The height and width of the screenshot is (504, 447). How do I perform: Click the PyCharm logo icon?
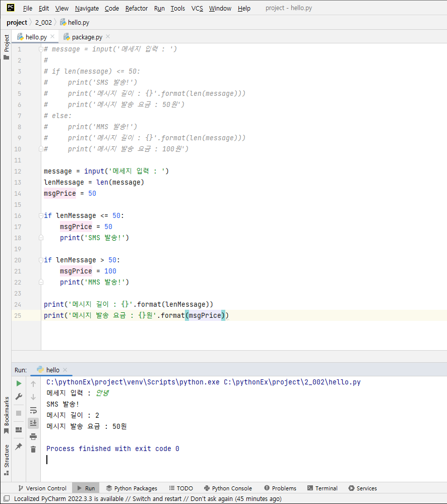11,8
